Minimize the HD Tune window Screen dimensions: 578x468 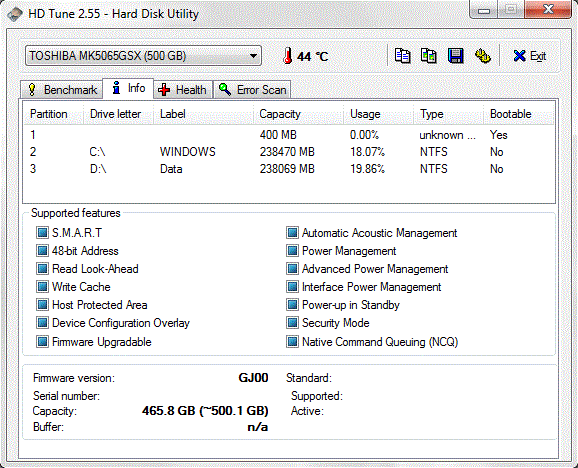(484, 10)
